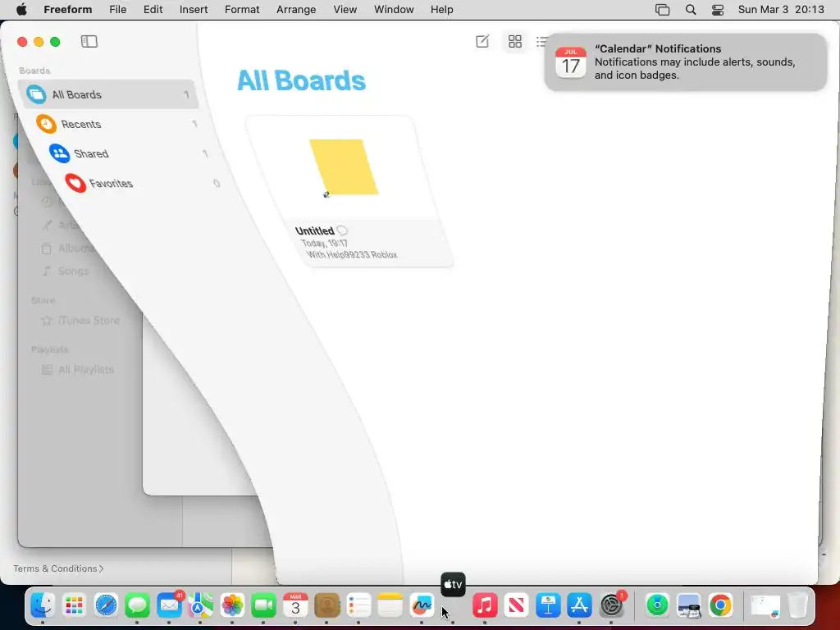Open Mail from the Dock
Screen dimensions: 840x630
pyautogui.click(x=169, y=605)
